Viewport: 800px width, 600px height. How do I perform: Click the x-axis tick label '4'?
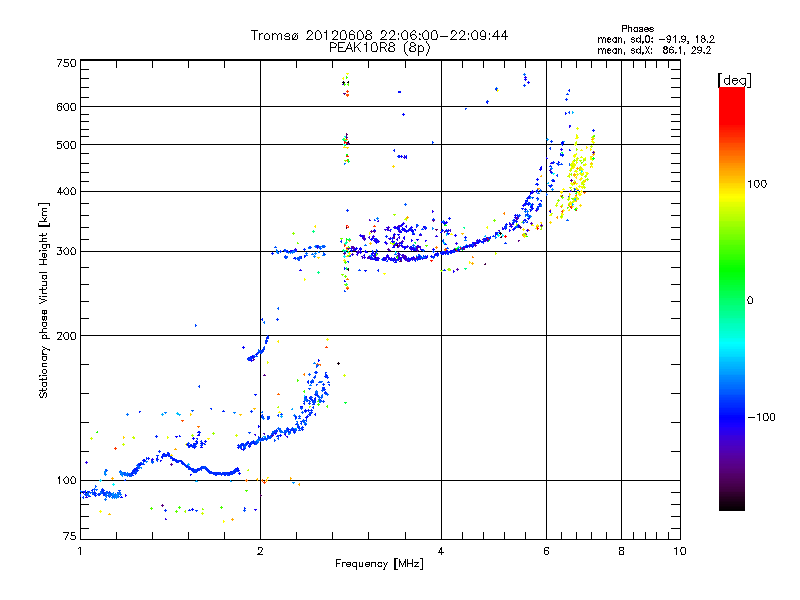pyautogui.click(x=441, y=551)
